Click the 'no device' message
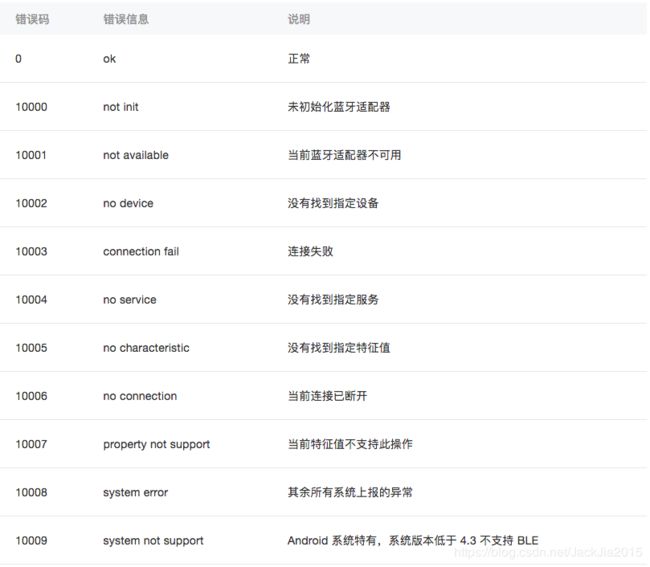Viewport: 650px width, 567px height. point(128,203)
